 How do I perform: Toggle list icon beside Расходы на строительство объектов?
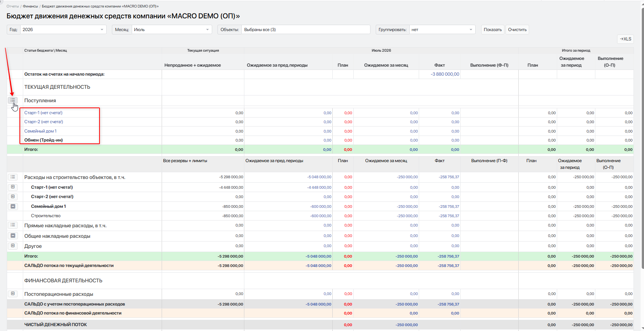click(x=13, y=177)
